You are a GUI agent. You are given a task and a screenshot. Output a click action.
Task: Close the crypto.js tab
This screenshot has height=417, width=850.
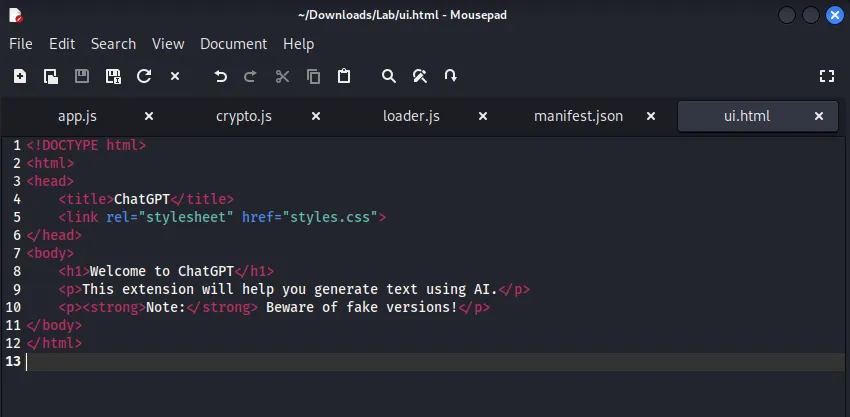pos(316,116)
